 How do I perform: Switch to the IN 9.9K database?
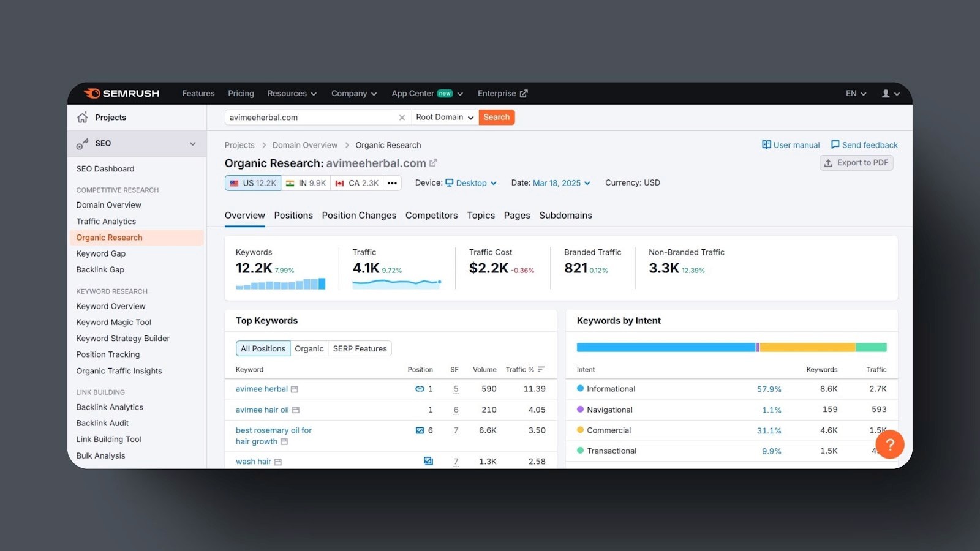point(306,183)
